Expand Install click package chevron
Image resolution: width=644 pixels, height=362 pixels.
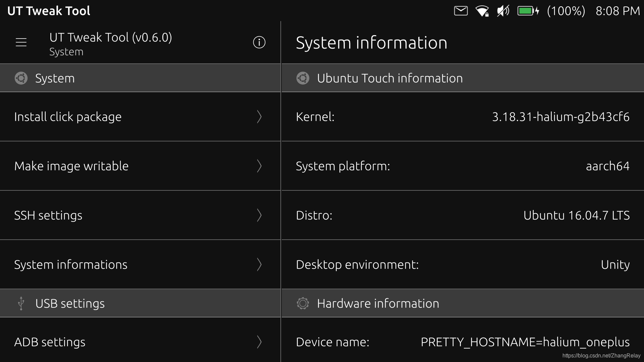coord(259,117)
